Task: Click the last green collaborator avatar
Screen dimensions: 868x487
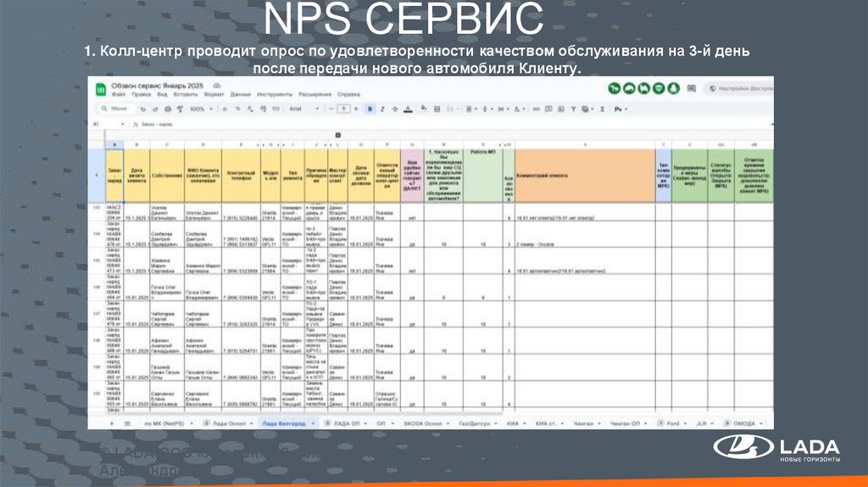Action: coord(674,88)
